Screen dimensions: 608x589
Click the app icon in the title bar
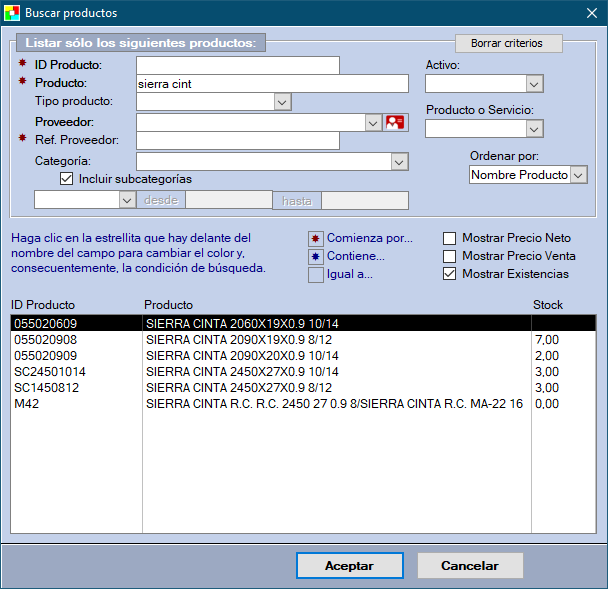(x=12, y=13)
